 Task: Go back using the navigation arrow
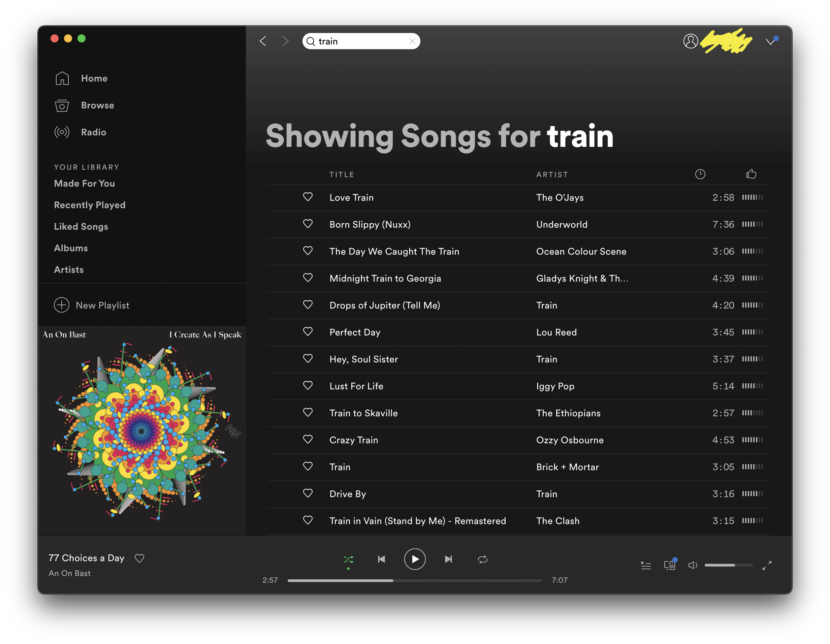pyautogui.click(x=263, y=41)
